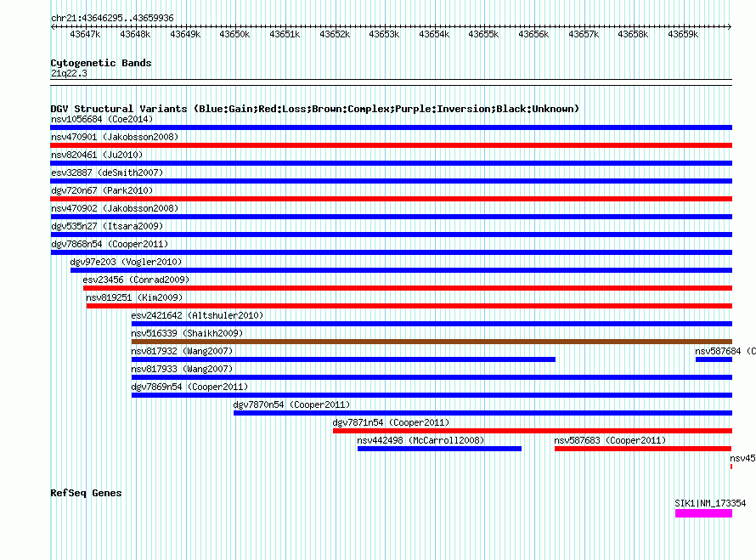Click the DGV Structural Variants track title
The image size is (756, 560).
click(x=315, y=109)
